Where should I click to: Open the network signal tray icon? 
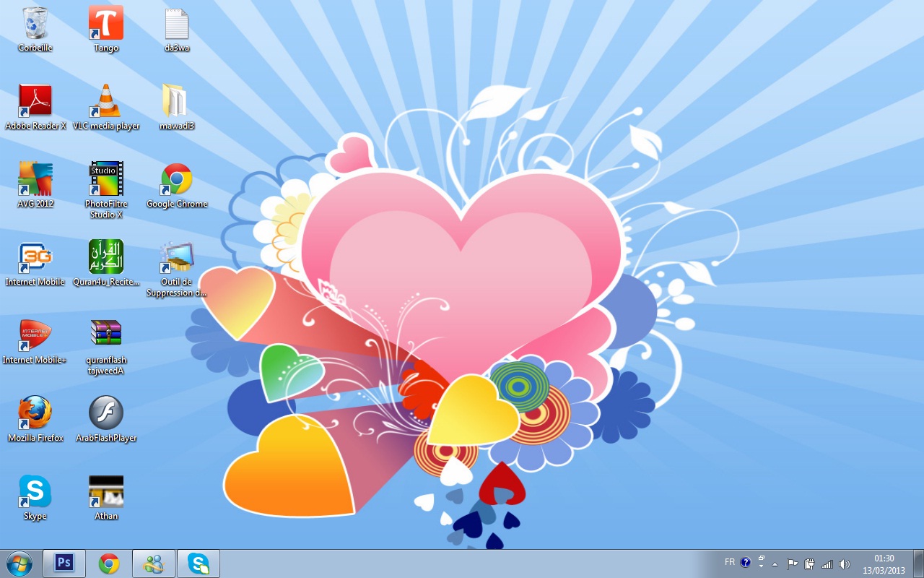[x=827, y=564]
